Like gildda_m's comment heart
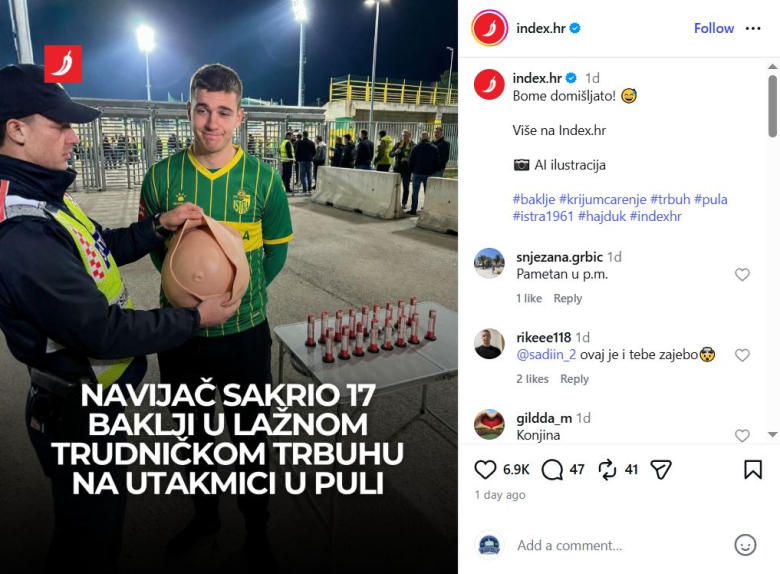The height and width of the screenshot is (574, 780). 742,436
